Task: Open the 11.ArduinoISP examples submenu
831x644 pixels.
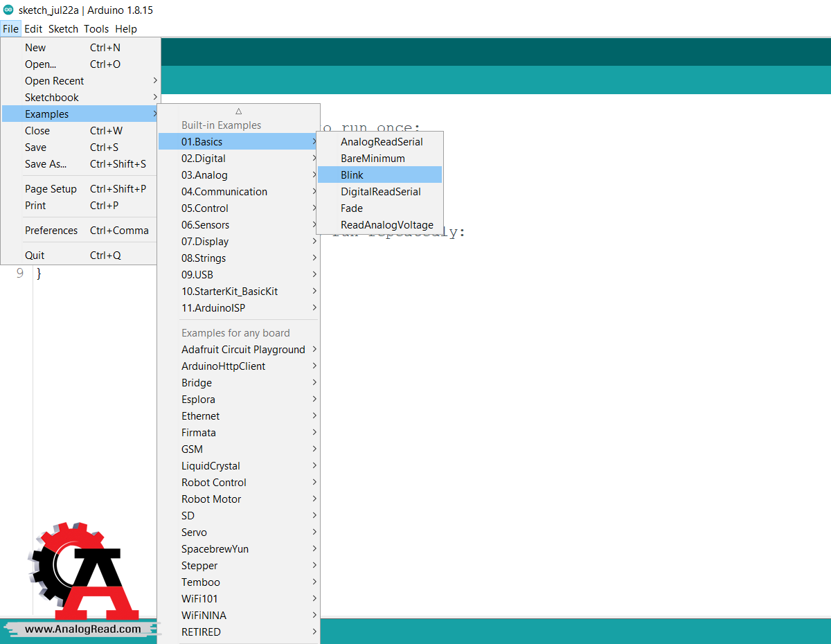Action: 239,308
